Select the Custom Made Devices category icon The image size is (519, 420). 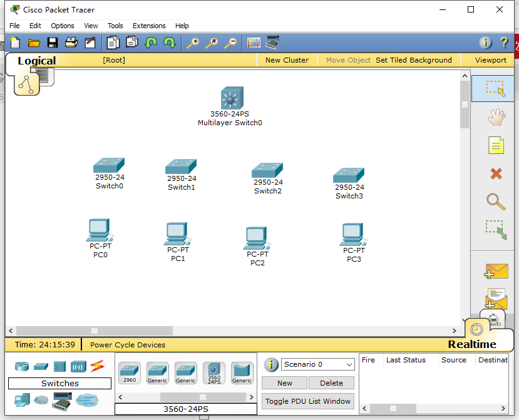point(62,401)
